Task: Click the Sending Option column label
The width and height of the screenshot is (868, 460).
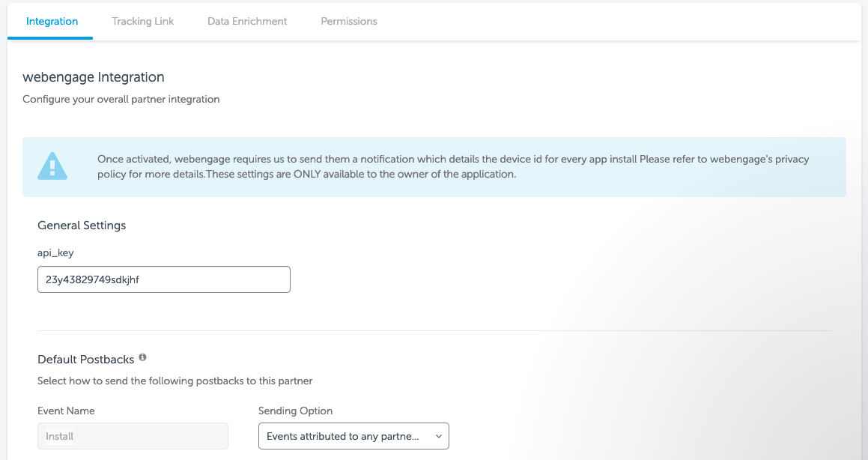Action: 294,411
